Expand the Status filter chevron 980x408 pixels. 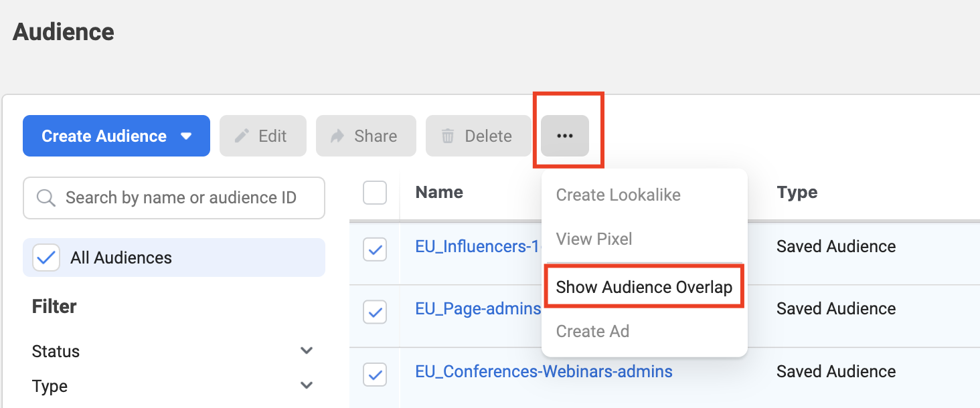point(307,351)
